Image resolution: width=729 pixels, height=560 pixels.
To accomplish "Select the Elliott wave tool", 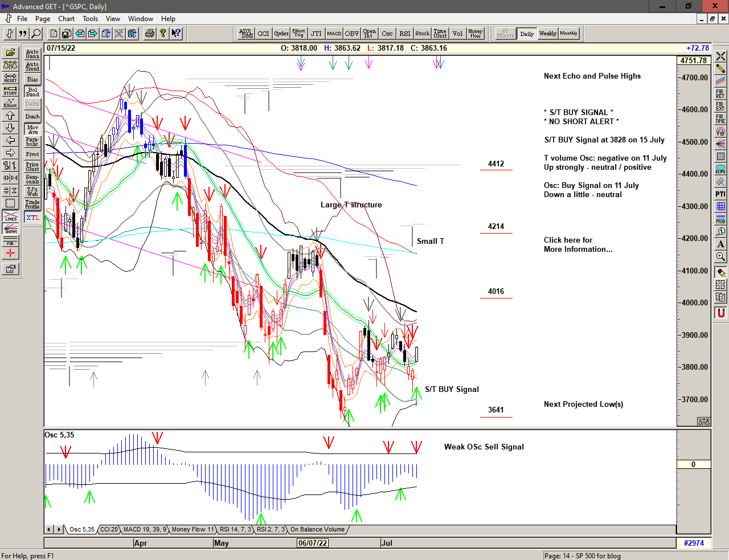I will pyautogui.click(x=10, y=103).
